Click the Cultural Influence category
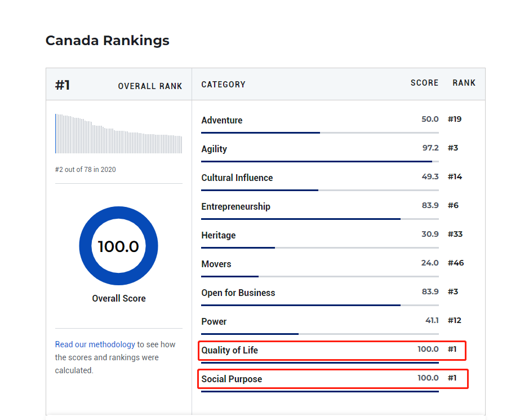This screenshot has height=420, width=520. (x=237, y=178)
